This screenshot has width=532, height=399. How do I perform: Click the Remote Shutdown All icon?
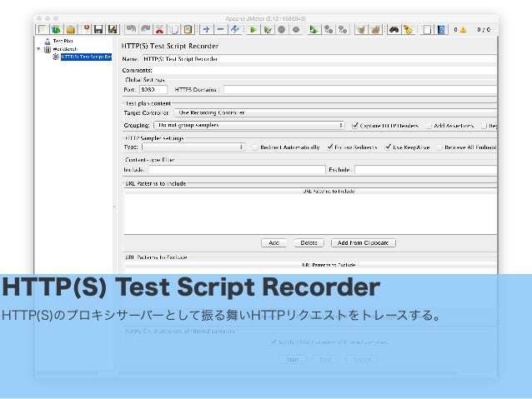pyautogui.click(x=343, y=29)
